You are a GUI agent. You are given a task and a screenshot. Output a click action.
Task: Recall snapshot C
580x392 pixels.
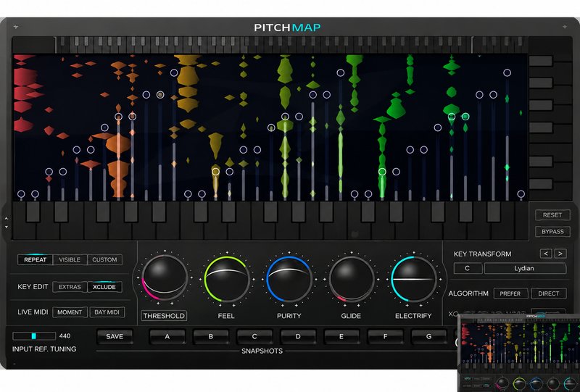pos(254,336)
